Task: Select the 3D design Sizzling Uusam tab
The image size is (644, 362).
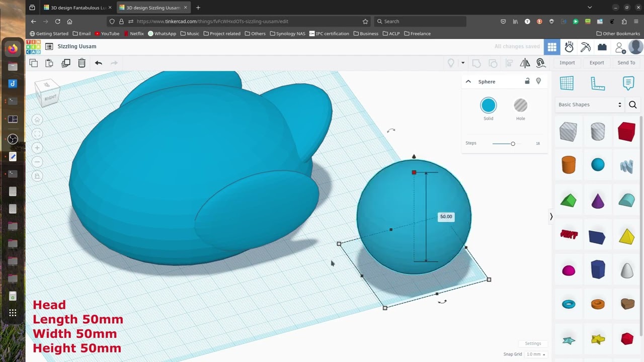Action: 153,8
